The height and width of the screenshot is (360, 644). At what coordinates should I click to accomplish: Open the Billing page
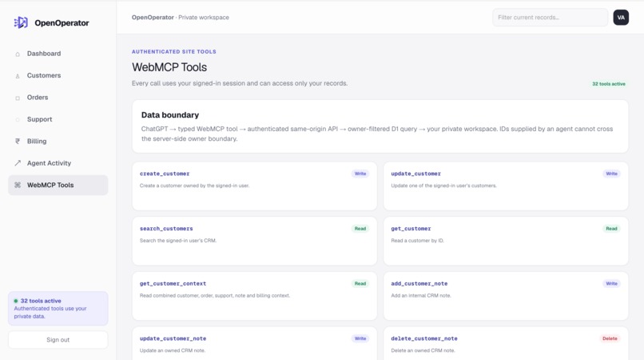tap(58, 141)
